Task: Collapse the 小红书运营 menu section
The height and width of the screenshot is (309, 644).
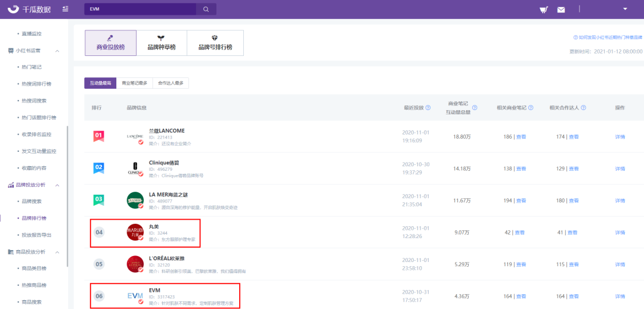Action: (57, 51)
